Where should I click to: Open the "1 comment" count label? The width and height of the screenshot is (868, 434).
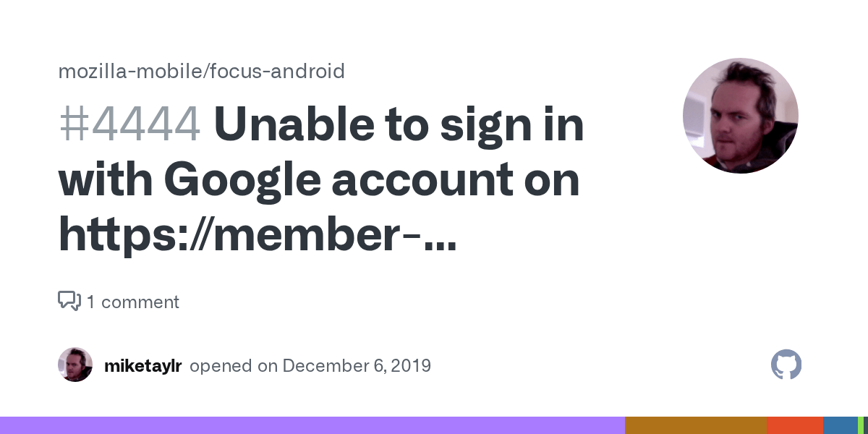point(133,302)
